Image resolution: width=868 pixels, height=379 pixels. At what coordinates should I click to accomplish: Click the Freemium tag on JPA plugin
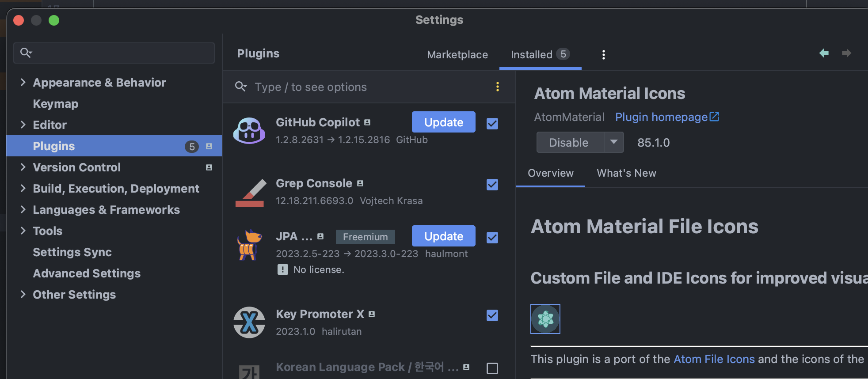tap(365, 237)
